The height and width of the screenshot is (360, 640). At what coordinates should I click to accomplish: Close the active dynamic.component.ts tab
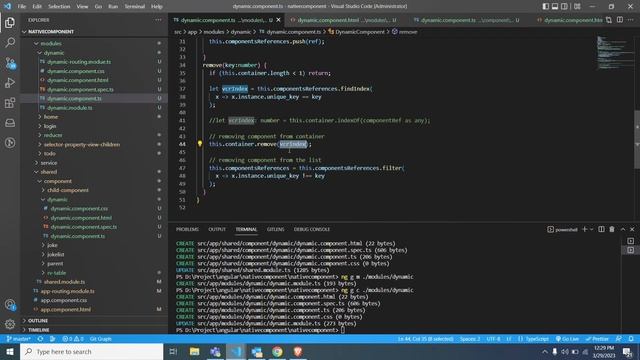click(x=278, y=20)
